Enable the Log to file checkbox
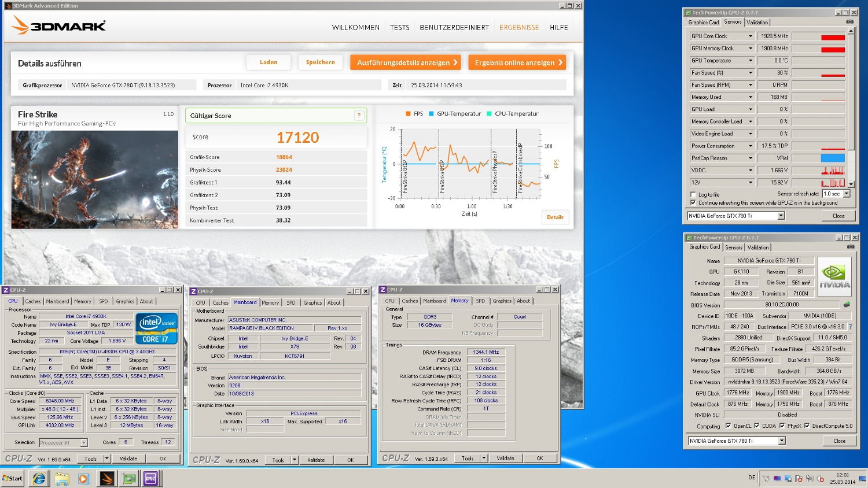 point(693,195)
